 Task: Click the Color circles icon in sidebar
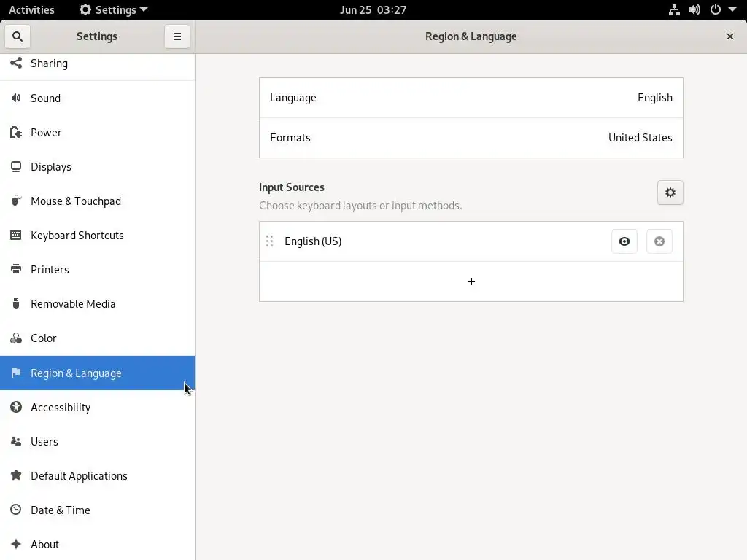(16, 338)
